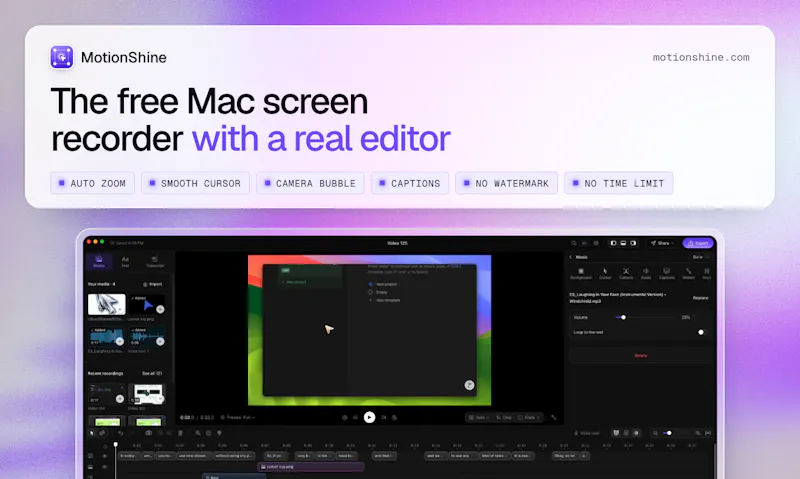Go back from the Music panel
Viewport: 800px width, 479px height.
pyautogui.click(x=571, y=257)
